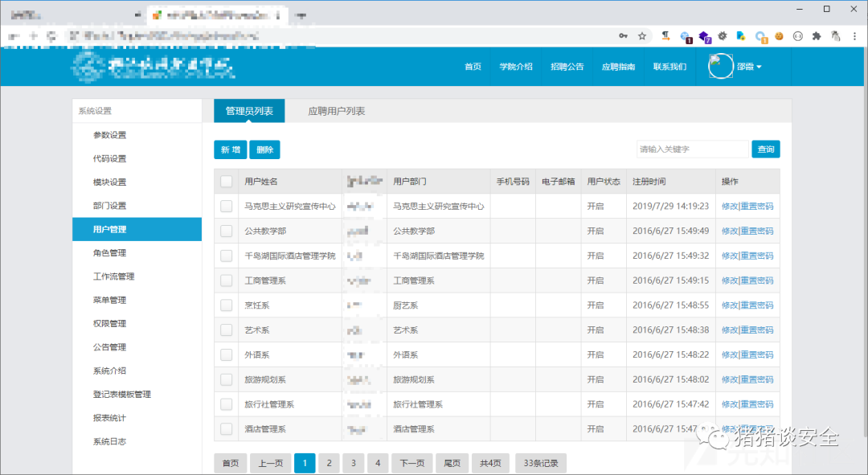868x475 pixels.
Task: Open 招聘公告 in top navigation
Action: click(x=567, y=67)
